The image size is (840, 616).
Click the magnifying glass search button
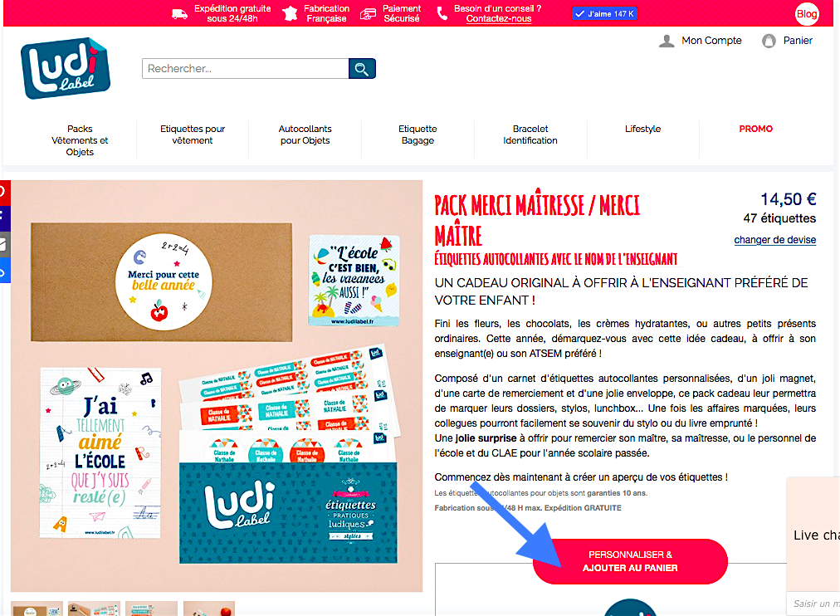362,69
